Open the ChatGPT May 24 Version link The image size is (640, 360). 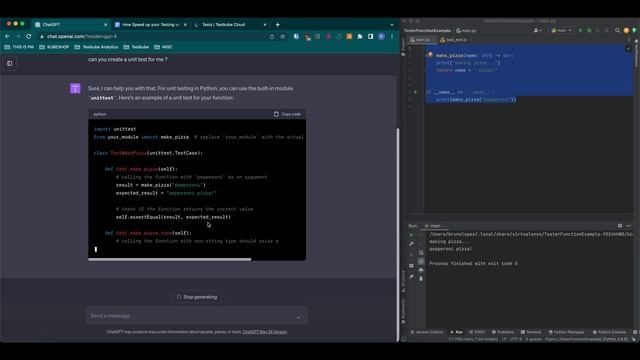point(264,332)
